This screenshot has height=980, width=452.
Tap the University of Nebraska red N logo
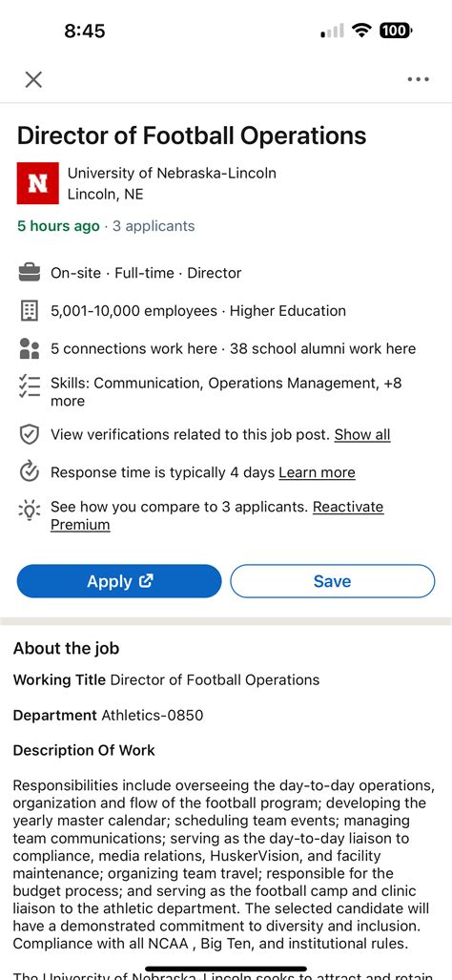(37, 183)
